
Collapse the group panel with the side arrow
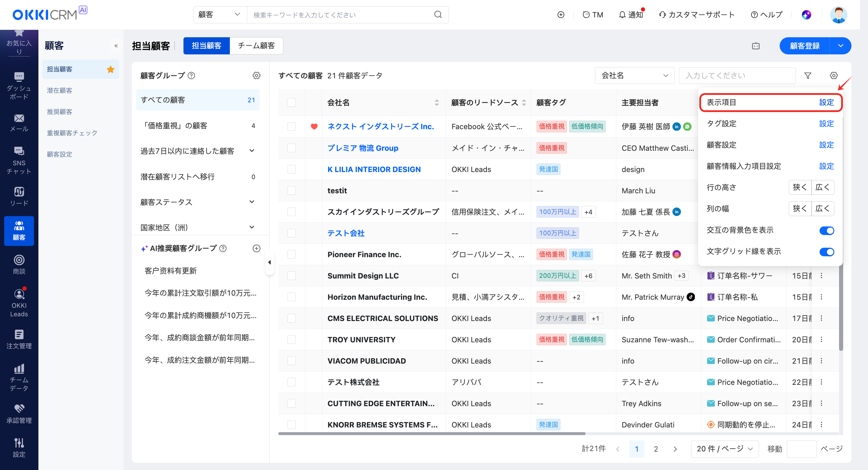click(x=269, y=263)
